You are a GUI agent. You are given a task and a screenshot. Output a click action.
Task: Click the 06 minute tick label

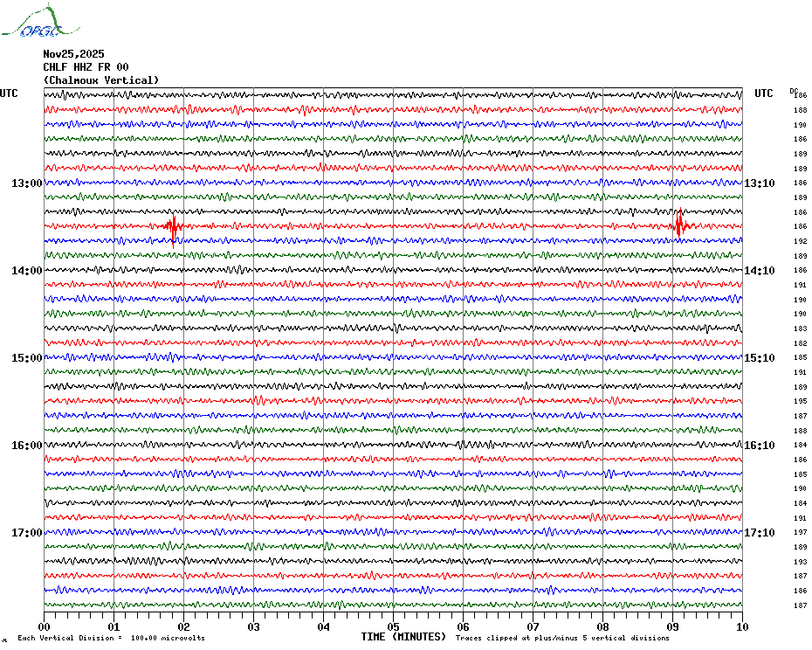coord(464,626)
